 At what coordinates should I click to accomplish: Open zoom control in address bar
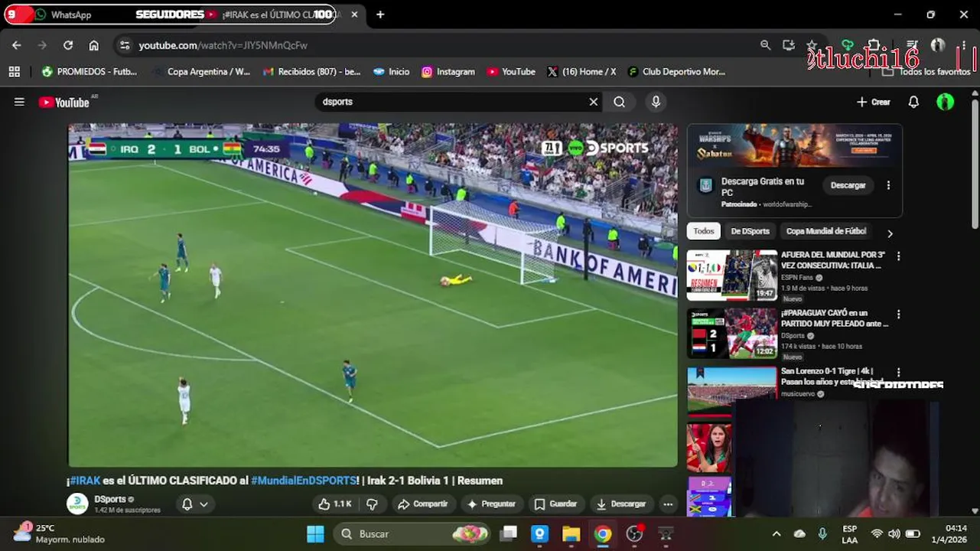765,45
